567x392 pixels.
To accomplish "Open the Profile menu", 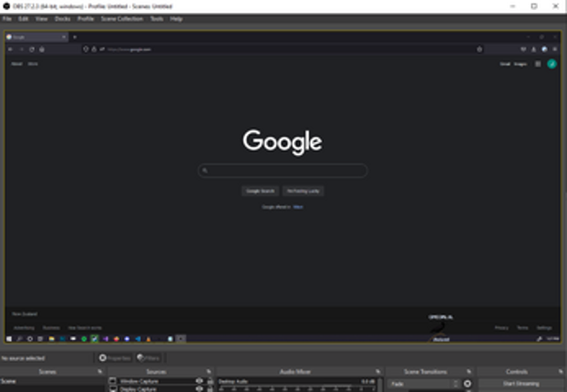I will (86, 19).
